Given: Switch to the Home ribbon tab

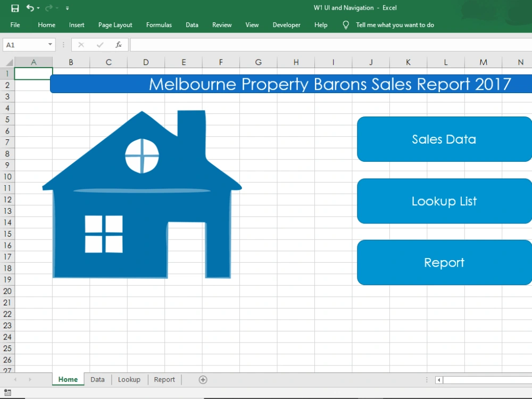Looking at the screenshot, I should pos(46,25).
